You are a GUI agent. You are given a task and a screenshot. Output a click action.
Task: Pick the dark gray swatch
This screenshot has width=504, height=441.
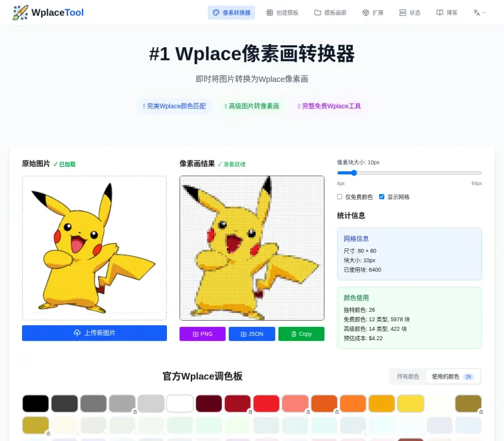(x=65, y=403)
